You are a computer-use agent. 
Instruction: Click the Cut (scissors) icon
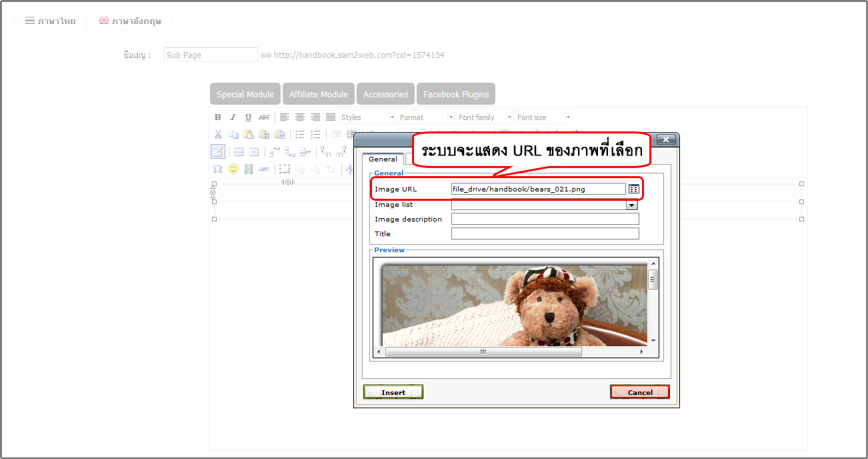click(218, 135)
